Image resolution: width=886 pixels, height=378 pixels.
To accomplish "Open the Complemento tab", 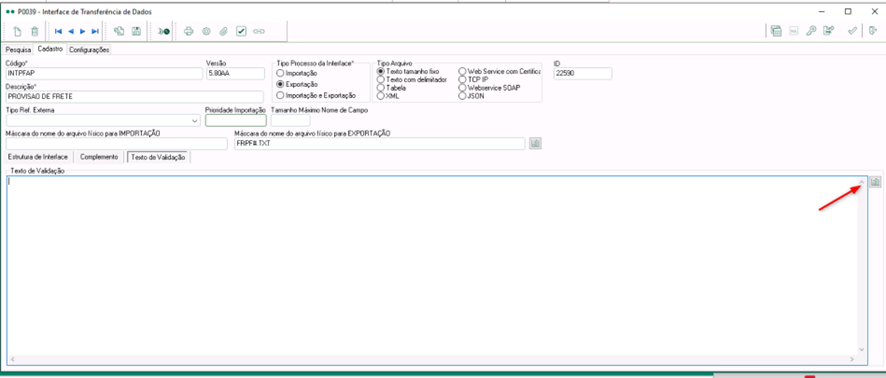I will [99, 157].
